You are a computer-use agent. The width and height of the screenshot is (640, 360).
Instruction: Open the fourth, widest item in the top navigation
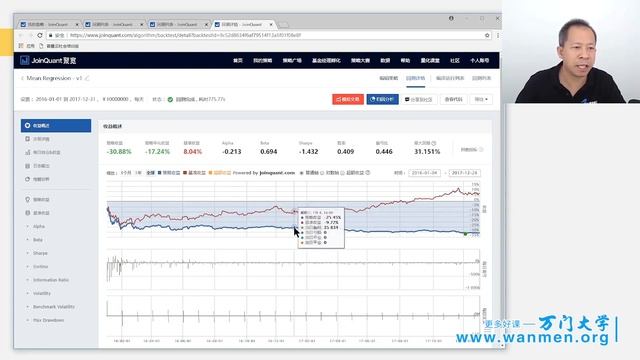[x=326, y=60]
